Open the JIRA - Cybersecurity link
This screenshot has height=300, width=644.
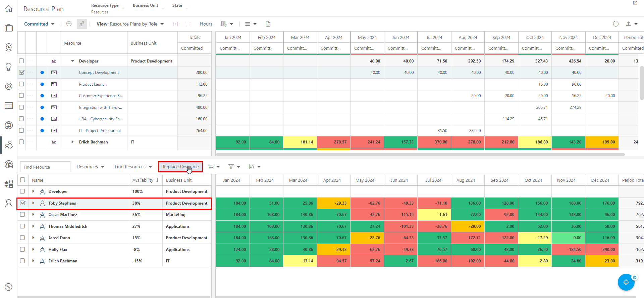(x=101, y=119)
